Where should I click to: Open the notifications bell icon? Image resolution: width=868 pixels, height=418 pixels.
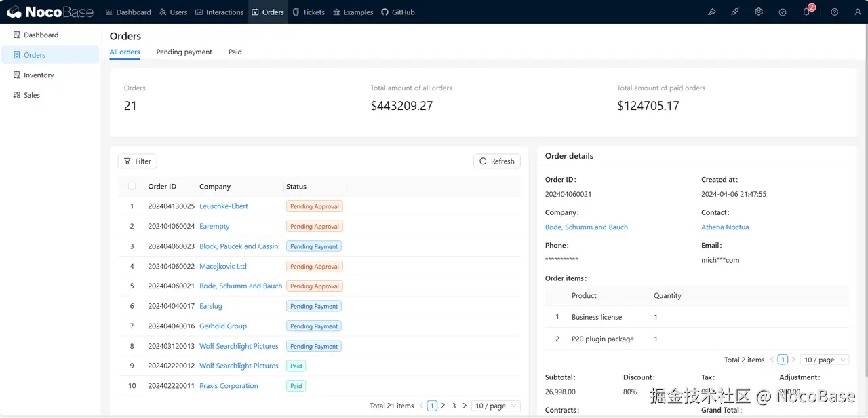click(x=806, y=12)
